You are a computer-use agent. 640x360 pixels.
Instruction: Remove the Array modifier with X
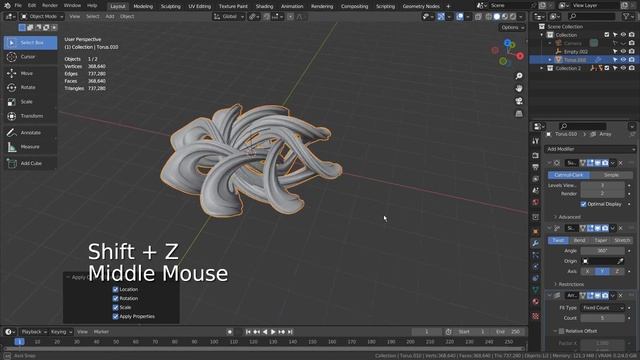pyautogui.click(x=620, y=296)
